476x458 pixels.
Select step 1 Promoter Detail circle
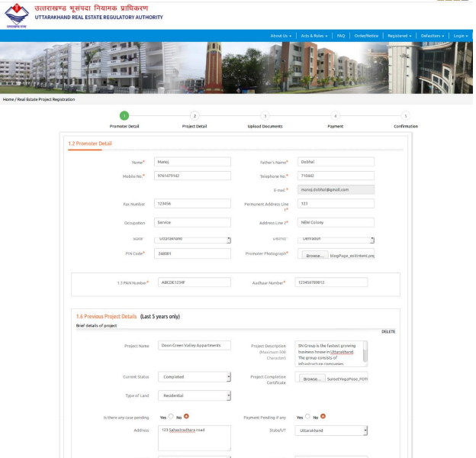point(124,116)
